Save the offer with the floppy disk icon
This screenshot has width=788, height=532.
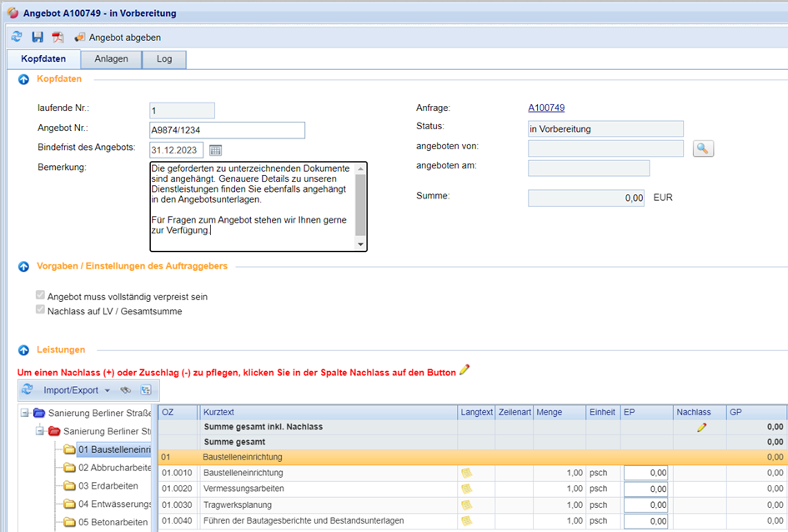pyautogui.click(x=38, y=38)
